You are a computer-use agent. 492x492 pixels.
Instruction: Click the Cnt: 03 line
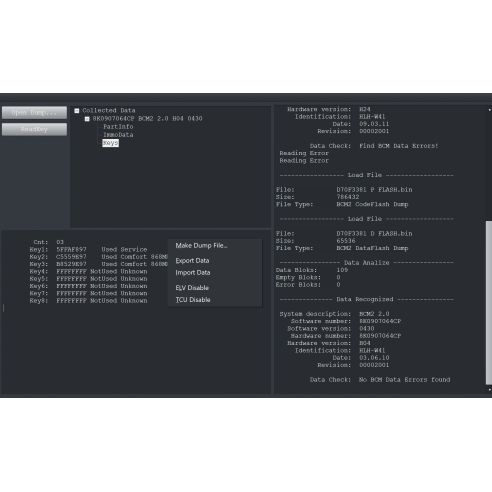[x=48, y=242]
